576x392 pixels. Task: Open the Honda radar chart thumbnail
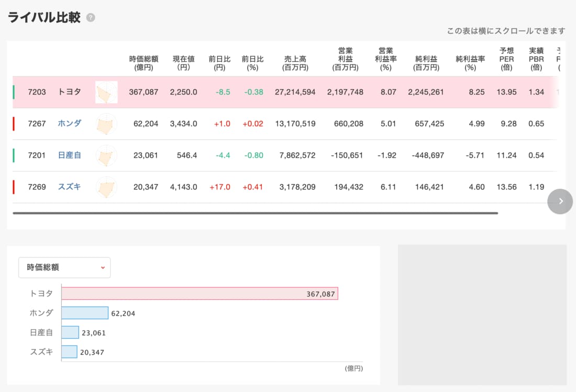coord(106,124)
